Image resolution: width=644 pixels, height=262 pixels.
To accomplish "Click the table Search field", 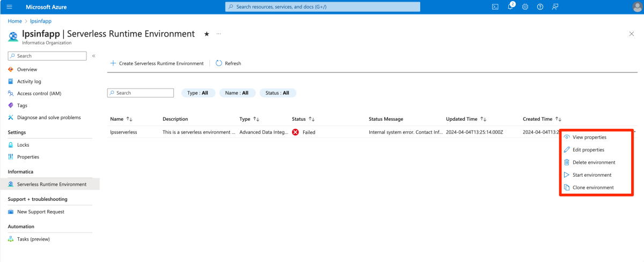I will 141,93.
